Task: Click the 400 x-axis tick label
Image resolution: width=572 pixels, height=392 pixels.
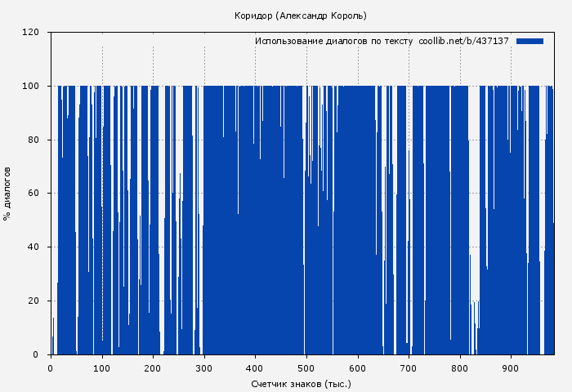Action: click(x=255, y=367)
